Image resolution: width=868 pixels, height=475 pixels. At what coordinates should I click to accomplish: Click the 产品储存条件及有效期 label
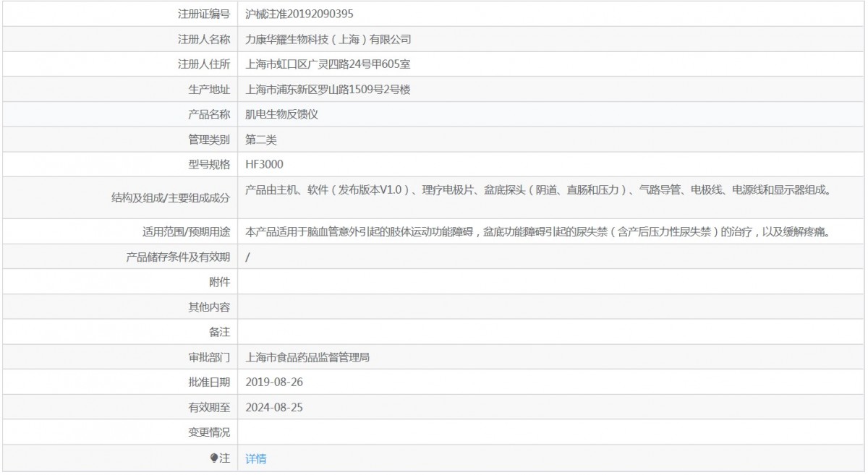pyautogui.click(x=179, y=257)
